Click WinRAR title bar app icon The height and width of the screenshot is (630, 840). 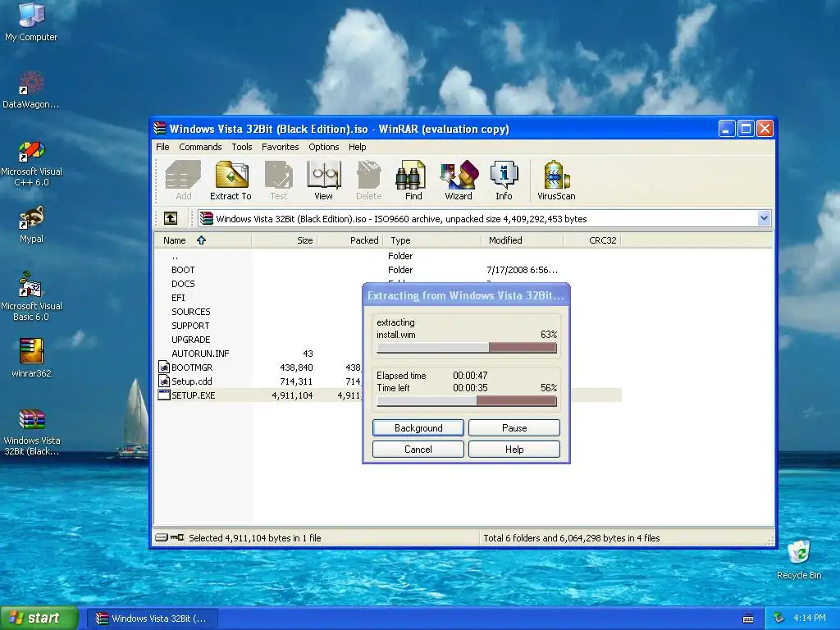pos(160,129)
